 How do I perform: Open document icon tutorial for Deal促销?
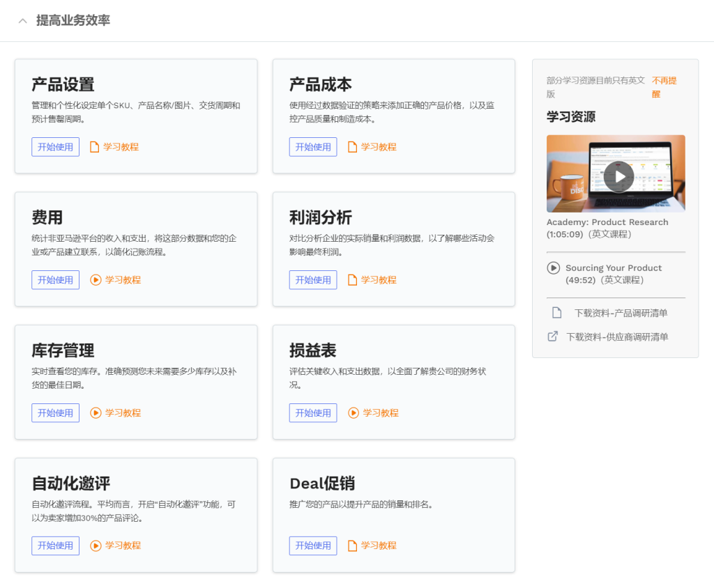(x=352, y=546)
